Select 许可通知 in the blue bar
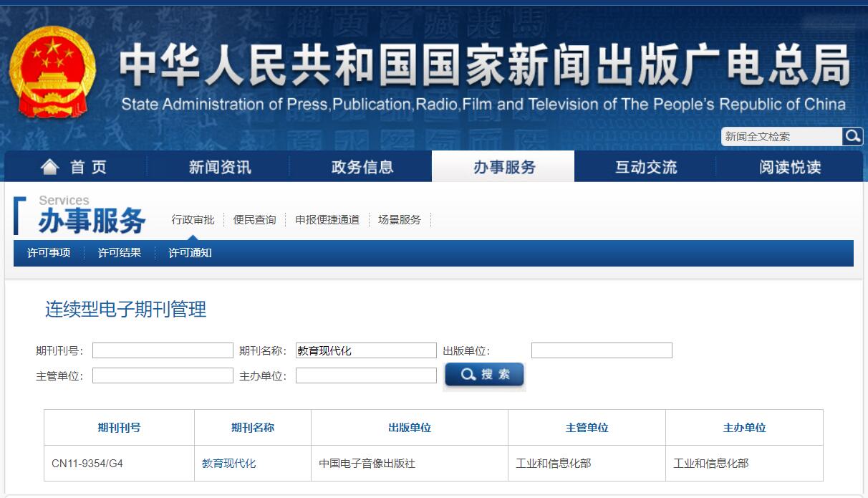The height and width of the screenshot is (498, 868). [190, 253]
